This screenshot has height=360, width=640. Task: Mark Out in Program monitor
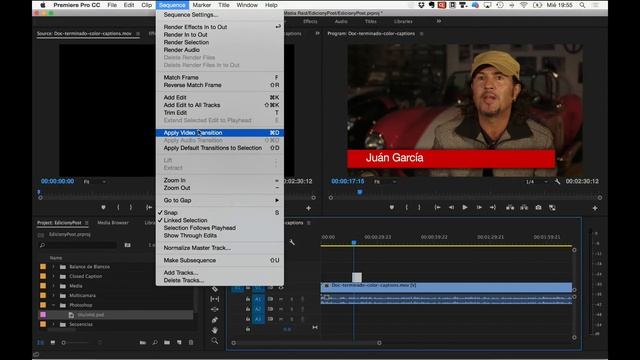(419, 207)
